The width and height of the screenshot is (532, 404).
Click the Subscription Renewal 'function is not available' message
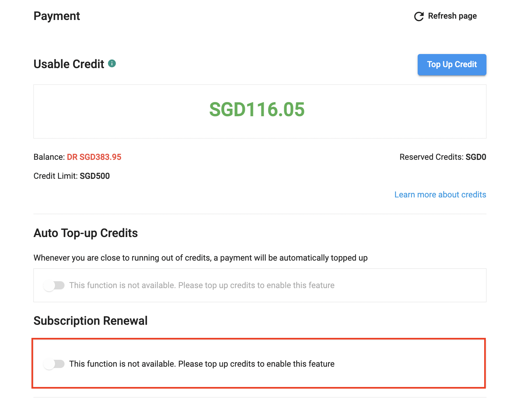[x=202, y=364]
